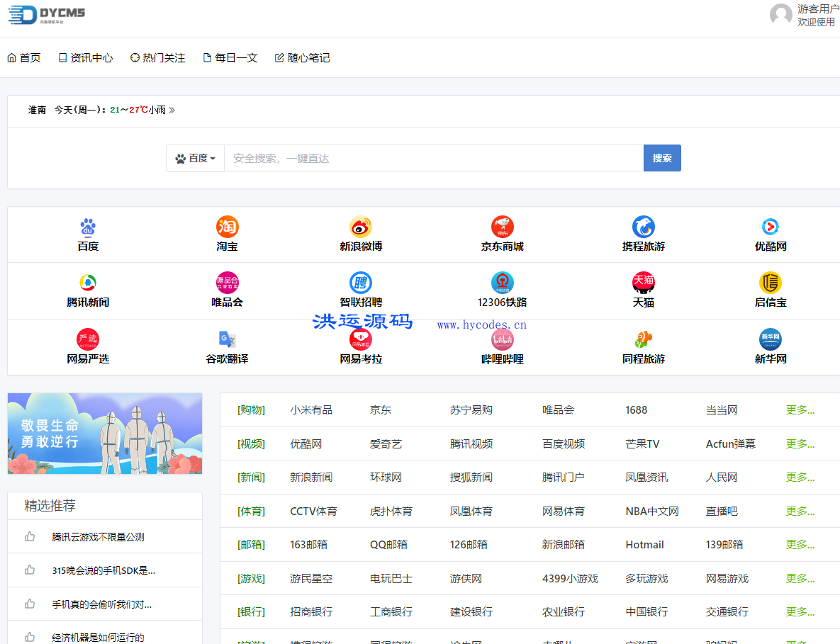This screenshot has height=644, width=840.
Task: Click the blue 搜索 button
Action: click(662, 158)
